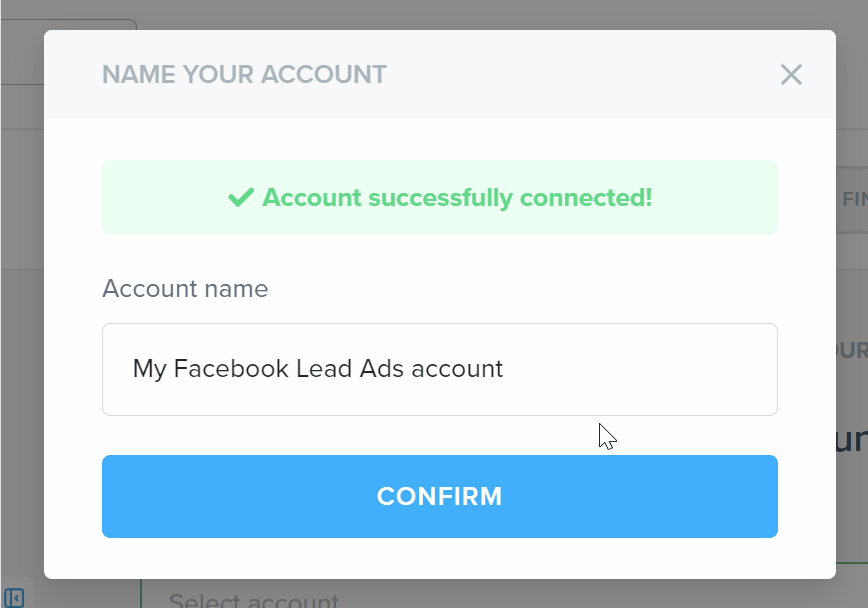Image resolution: width=868 pixels, height=608 pixels.
Task: Collapse the sidebar with the bottom-left panel icon
Action: pos(14,598)
